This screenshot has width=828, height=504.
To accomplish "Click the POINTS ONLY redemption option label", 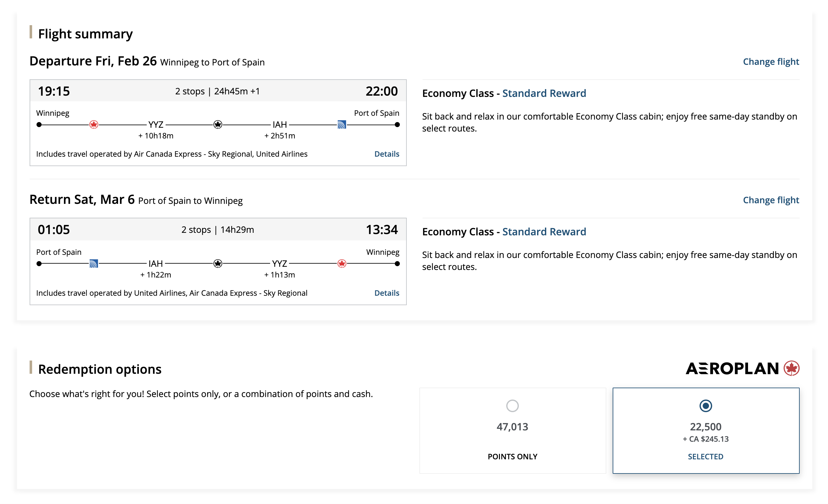I will pyautogui.click(x=512, y=456).
